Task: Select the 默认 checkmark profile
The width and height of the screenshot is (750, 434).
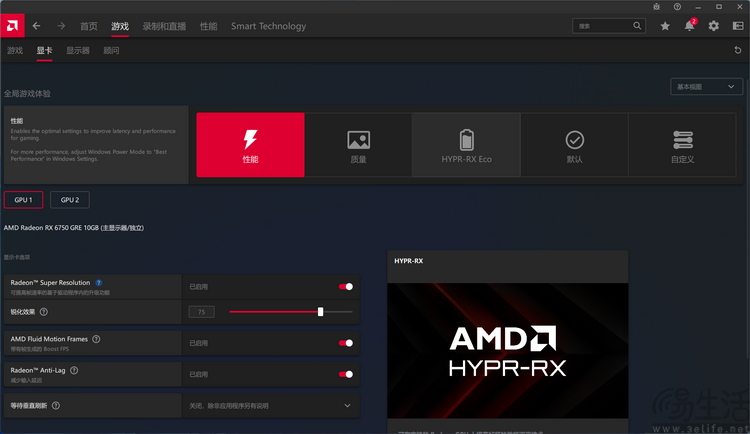Action: [574, 145]
